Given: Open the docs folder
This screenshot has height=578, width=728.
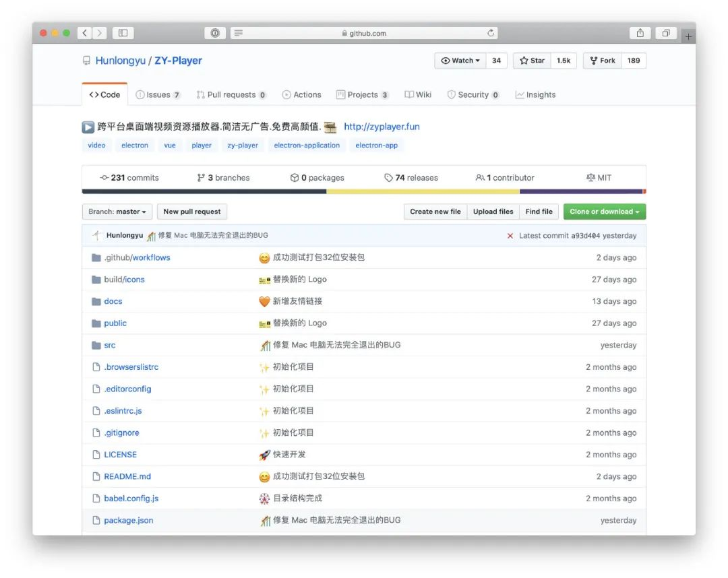Looking at the screenshot, I should click(x=113, y=301).
